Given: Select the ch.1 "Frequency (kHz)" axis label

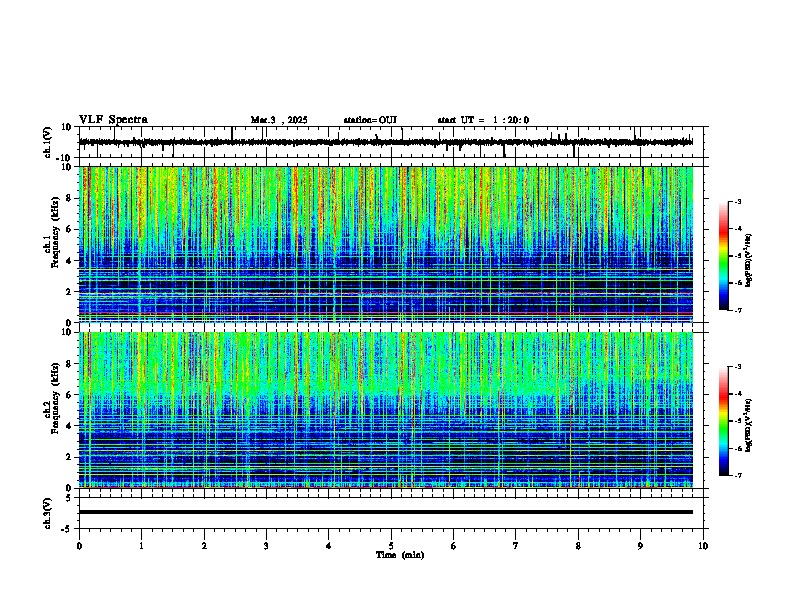Looking at the screenshot, I should tap(55, 233).
